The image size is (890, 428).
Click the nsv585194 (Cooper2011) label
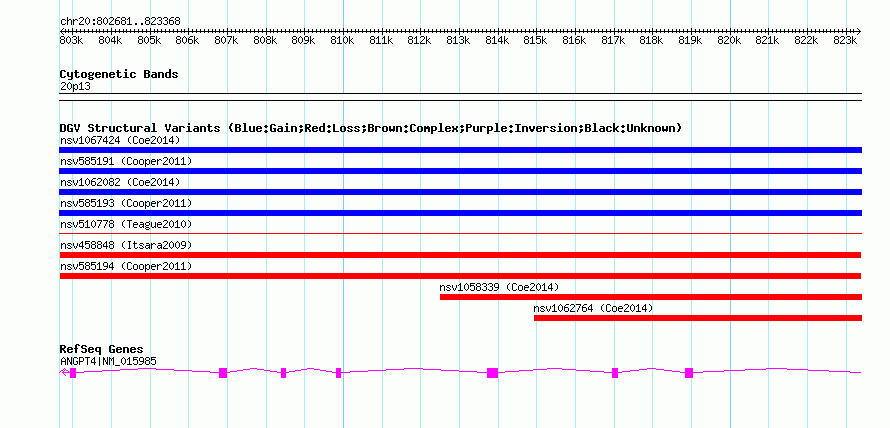tap(126, 266)
